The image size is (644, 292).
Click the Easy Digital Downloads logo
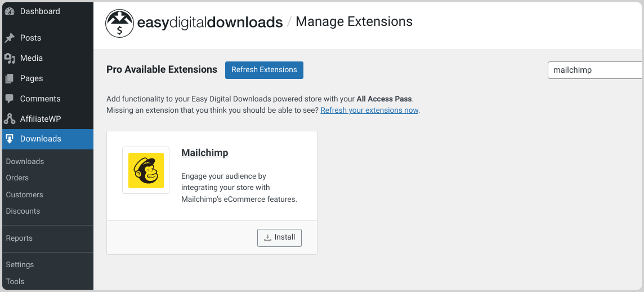(x=194, y=23)
